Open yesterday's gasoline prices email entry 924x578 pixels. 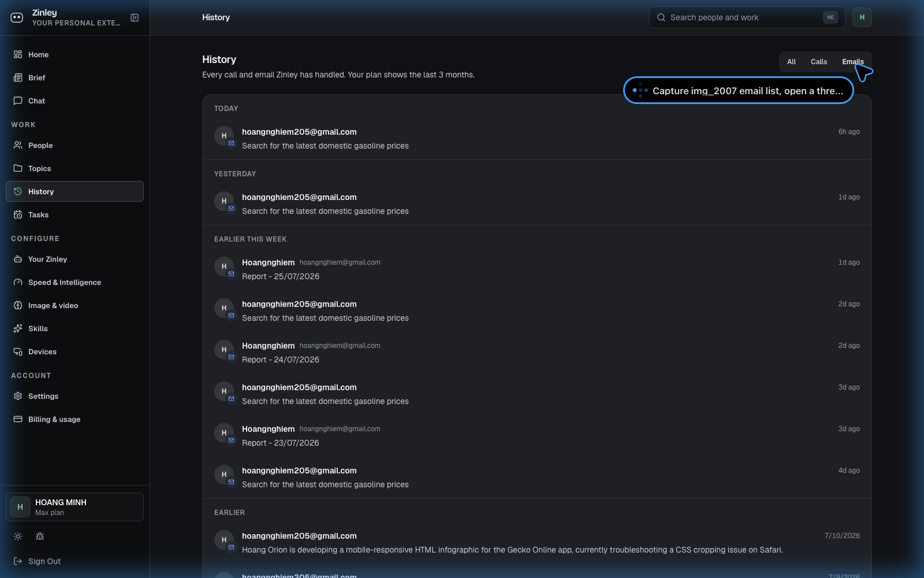pos(536,204)
